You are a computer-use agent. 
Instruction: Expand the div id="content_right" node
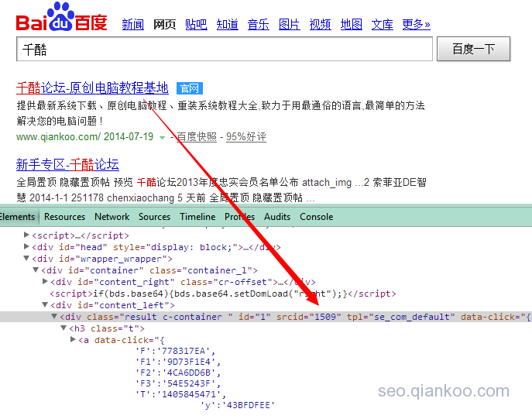[x=45, y=281]
